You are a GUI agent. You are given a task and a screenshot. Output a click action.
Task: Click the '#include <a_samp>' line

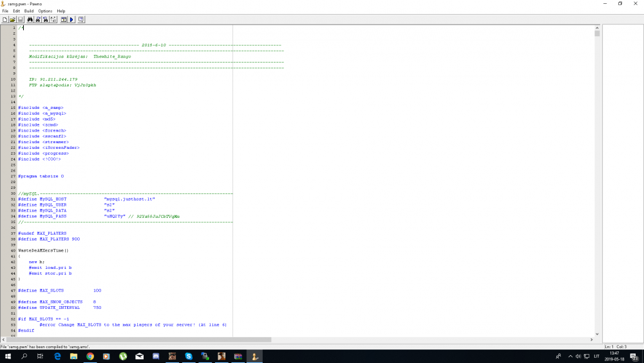click(x=41, y=108)
